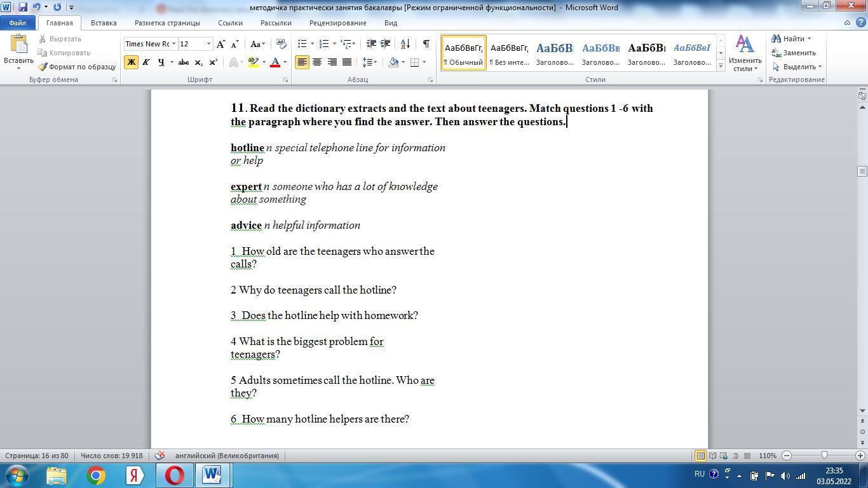
Task: Click the Undo arrow icon
Action: [36, 7]
